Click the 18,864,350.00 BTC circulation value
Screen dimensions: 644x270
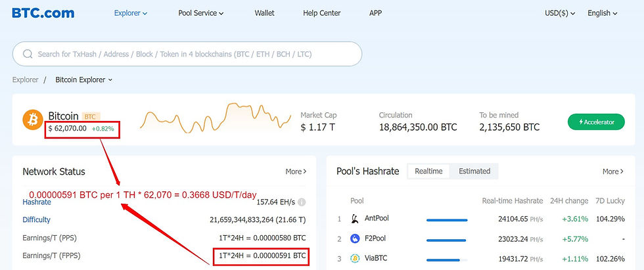coord(418,127)
